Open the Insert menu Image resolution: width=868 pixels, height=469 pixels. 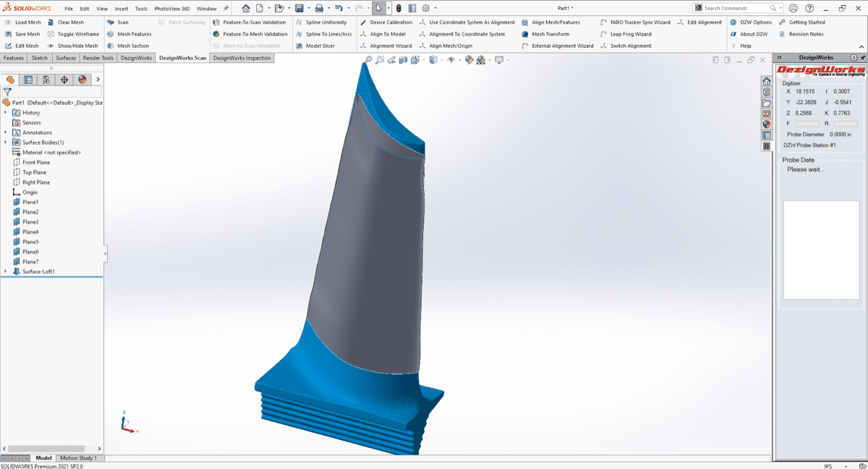122,9
